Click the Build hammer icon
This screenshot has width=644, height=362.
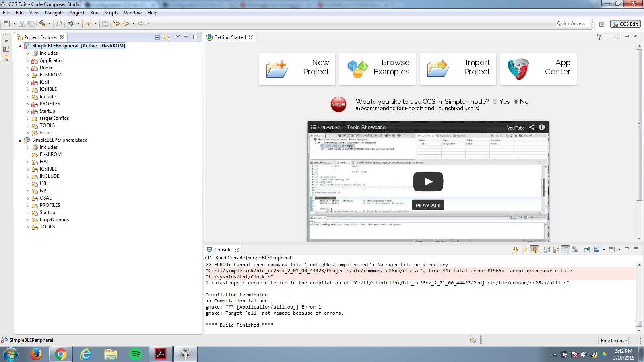pyautogui.click(x=42, y=23)
